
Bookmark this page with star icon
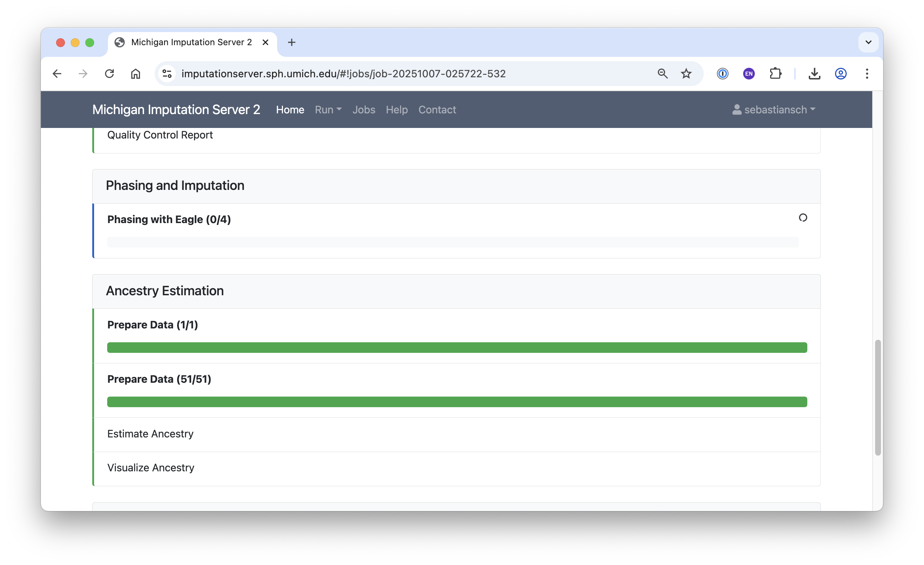[x=686, y=74]
